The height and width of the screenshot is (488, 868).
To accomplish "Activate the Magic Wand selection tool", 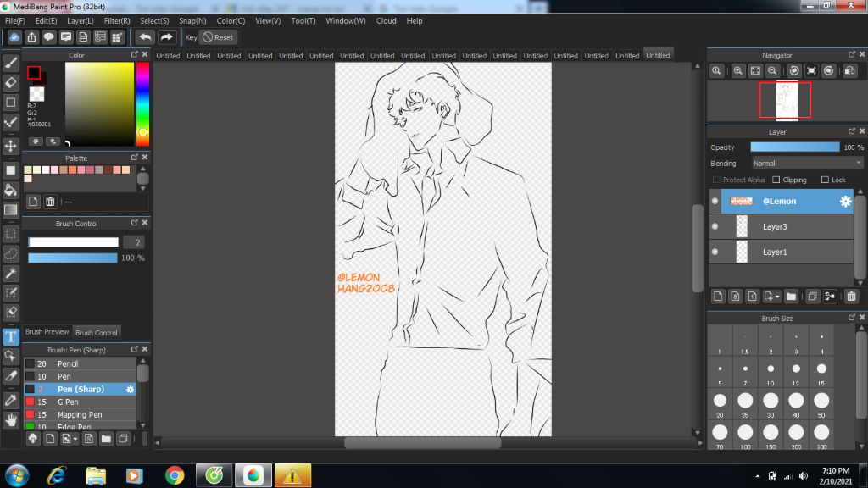I will tap(11, 273).
